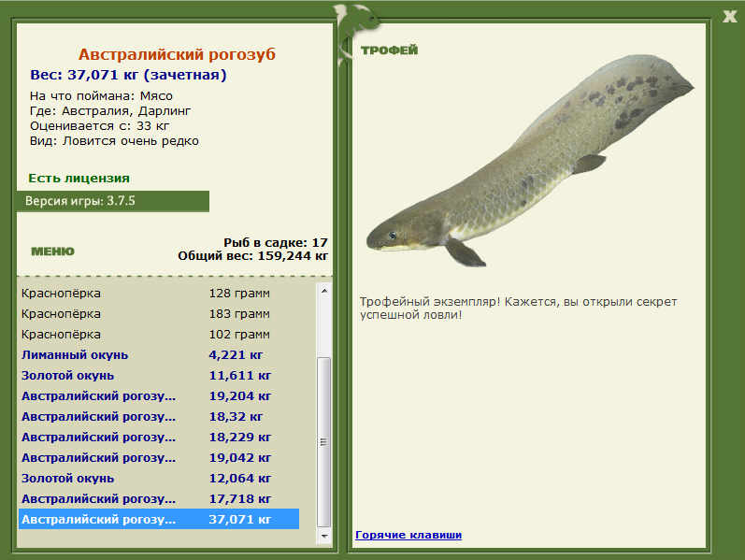This screenshot has width=745, height=560.
Task: Open the МЕНЮ menu
Action: pos(52,251)
